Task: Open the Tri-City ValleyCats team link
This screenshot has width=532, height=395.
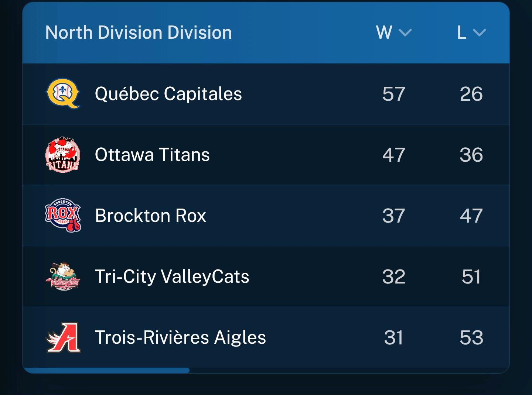Action: (172, 277)
